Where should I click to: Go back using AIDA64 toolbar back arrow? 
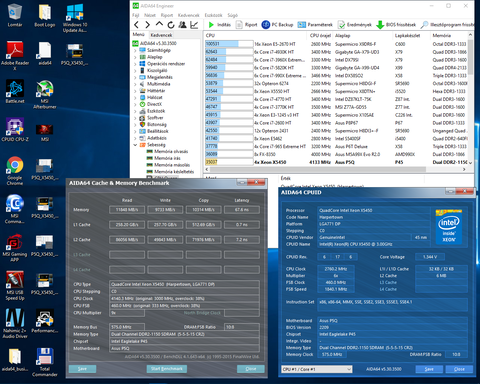(136, 25)
